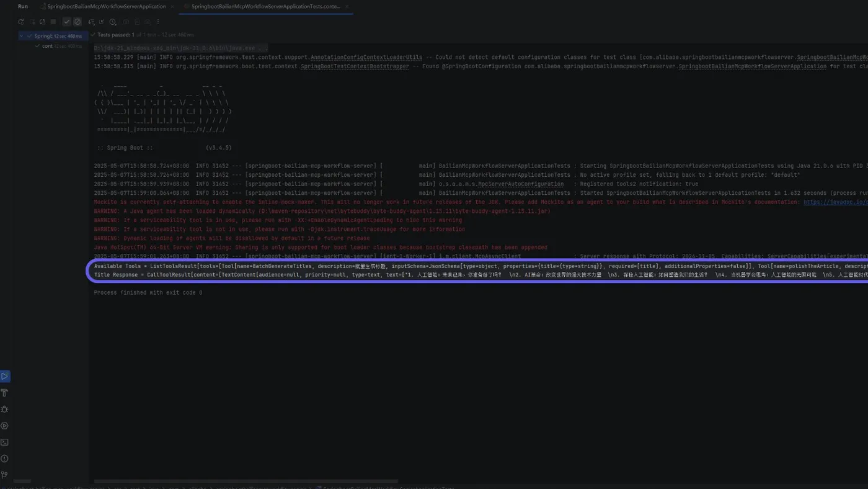
Task: Toggle the Show Ignored tests filter
Action: point(77,22)
